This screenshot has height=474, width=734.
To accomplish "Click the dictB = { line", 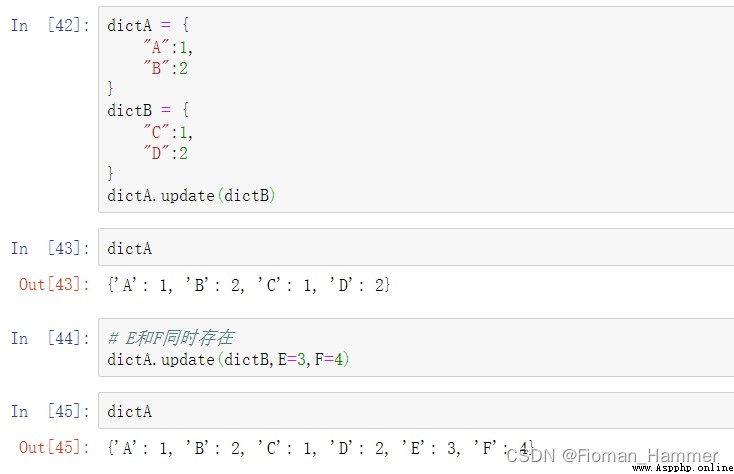I will tap(148, 110).
